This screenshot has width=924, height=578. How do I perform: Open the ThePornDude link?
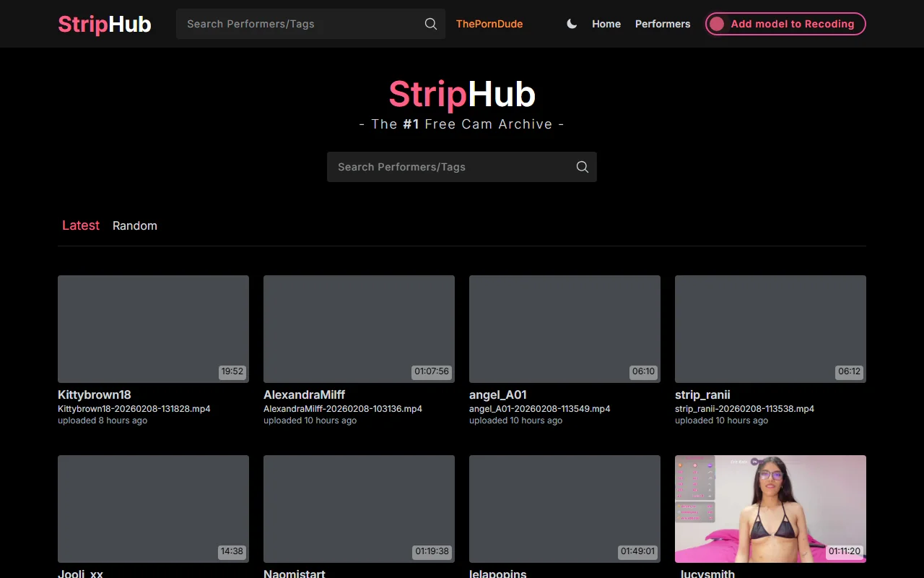489,24
